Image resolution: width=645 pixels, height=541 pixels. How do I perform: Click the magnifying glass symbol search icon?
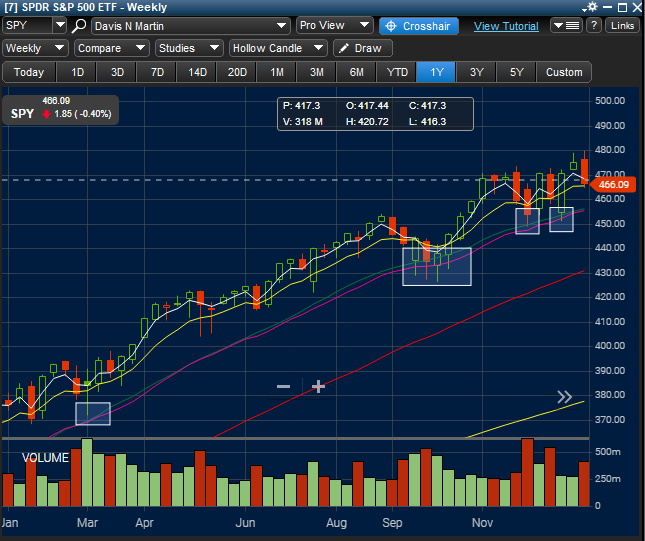78,26
